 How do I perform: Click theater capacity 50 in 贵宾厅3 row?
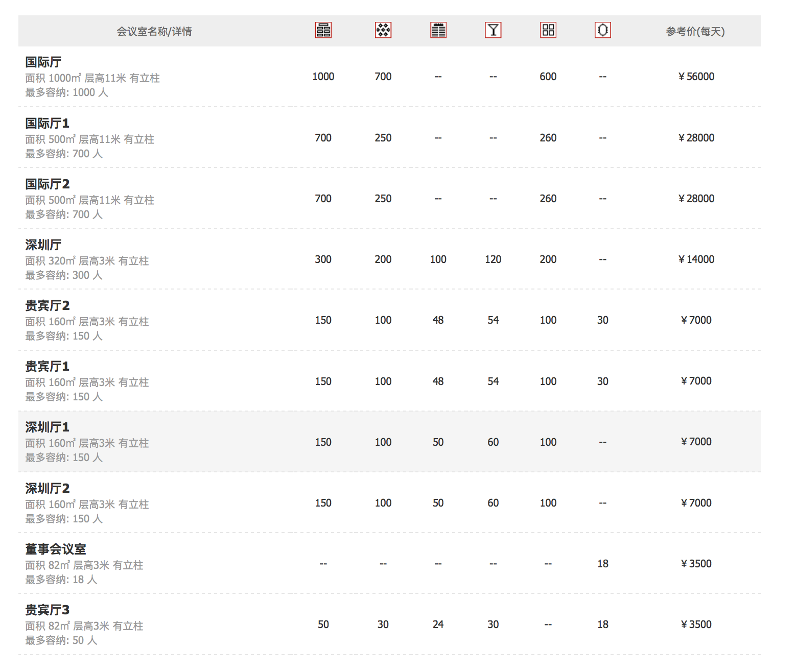click(323, 625)
